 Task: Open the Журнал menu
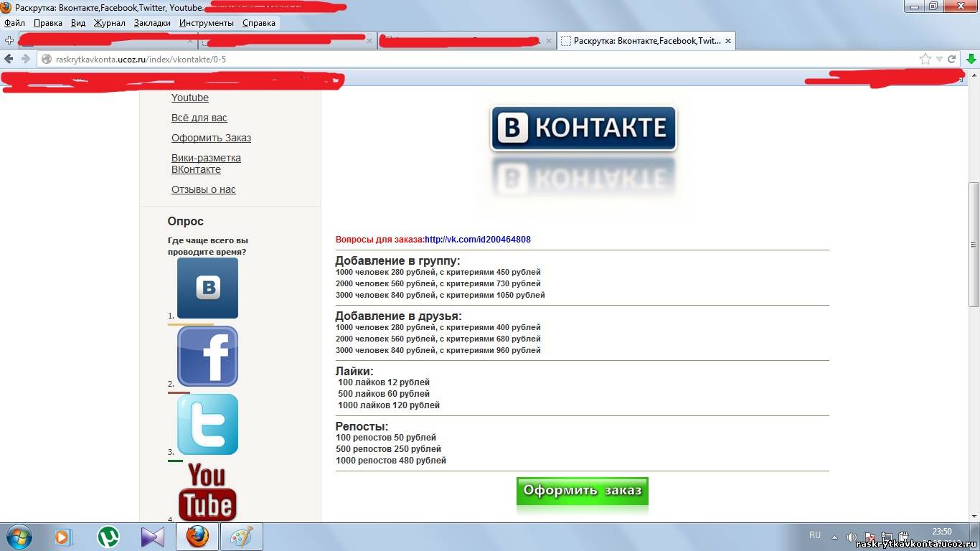click(x=110, y=23)
